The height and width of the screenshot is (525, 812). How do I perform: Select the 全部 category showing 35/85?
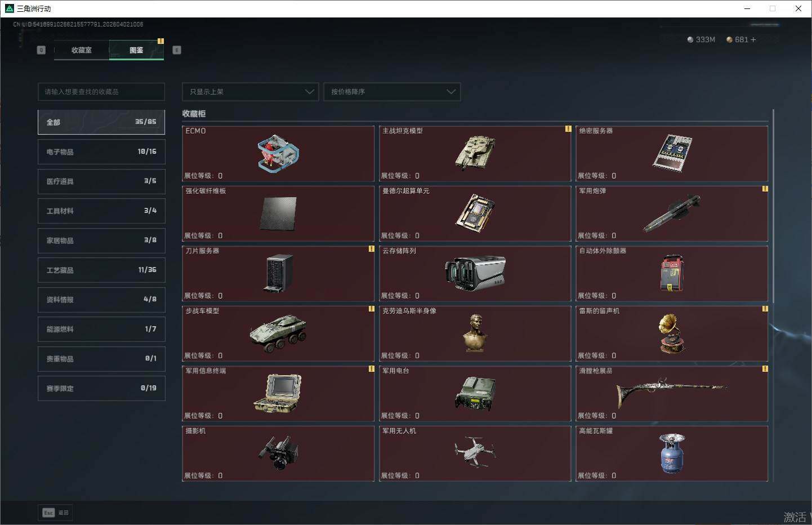[101, 122]
